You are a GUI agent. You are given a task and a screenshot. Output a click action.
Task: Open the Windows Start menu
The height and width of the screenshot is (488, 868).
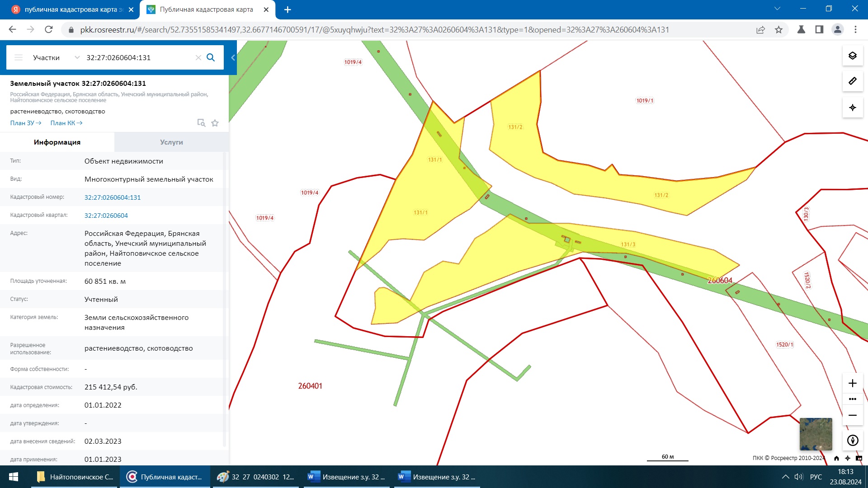(x=13, y=477)
